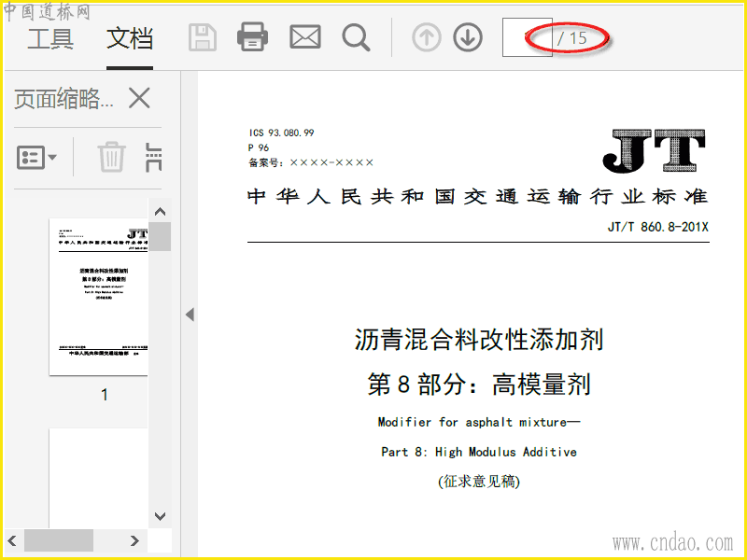The width and height of the screenshot is (747, 560).
Task: Click the vertical scrollbar thumb in thumbnails
Action: (160, 237)
